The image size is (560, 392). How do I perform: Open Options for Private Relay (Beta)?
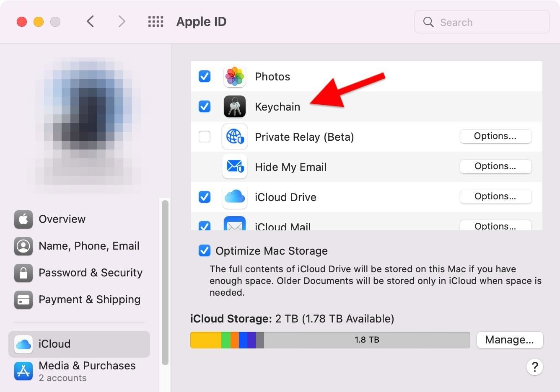pyautogui.click(x=495, y=136)
